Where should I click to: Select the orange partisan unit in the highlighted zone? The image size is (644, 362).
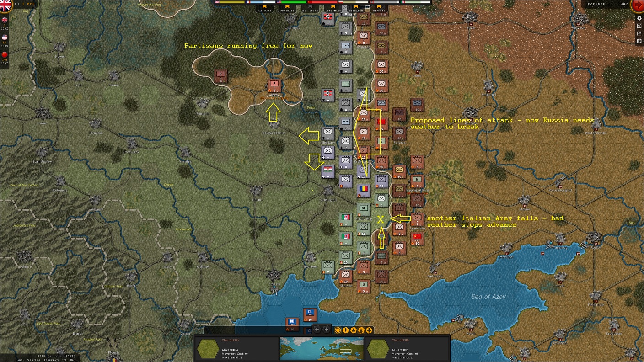pos(274,86)
